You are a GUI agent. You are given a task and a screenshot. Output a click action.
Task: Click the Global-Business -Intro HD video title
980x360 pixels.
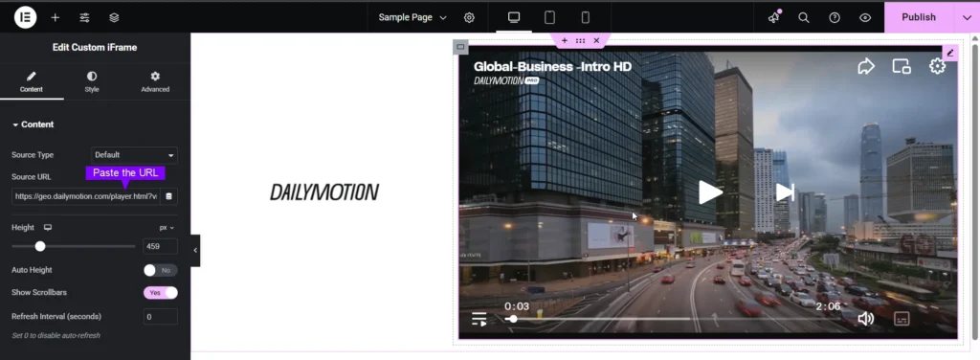(552, 66)
